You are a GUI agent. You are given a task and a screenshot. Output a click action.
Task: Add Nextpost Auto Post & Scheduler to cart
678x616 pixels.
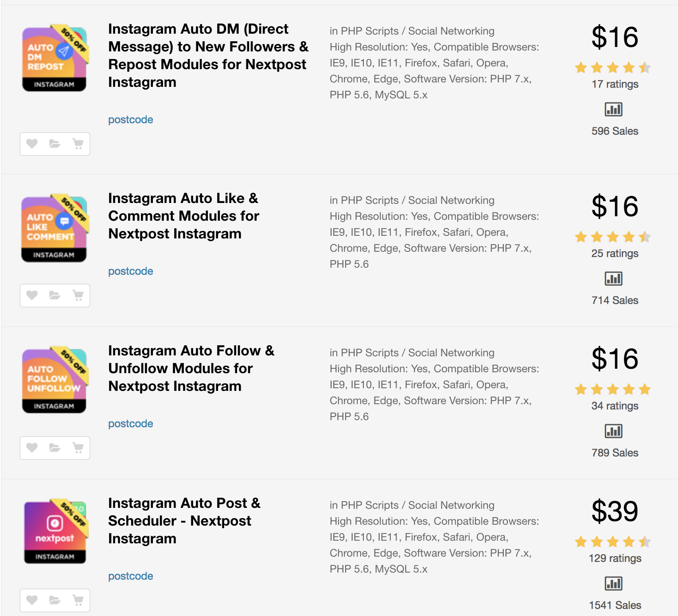78,600
